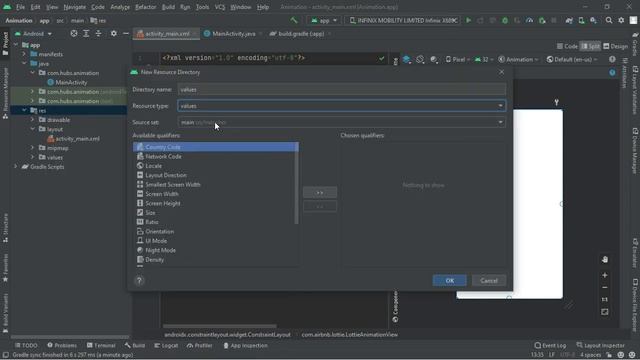Open the Logcat tool window
The image size is (640, 360).
click(x=166, y=345)
